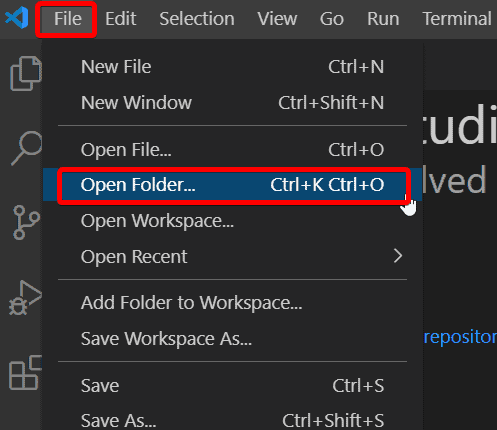Screen dimensions: 497x430
Task: Open the Explorer view in the activity bar
Action: [26, 73]
